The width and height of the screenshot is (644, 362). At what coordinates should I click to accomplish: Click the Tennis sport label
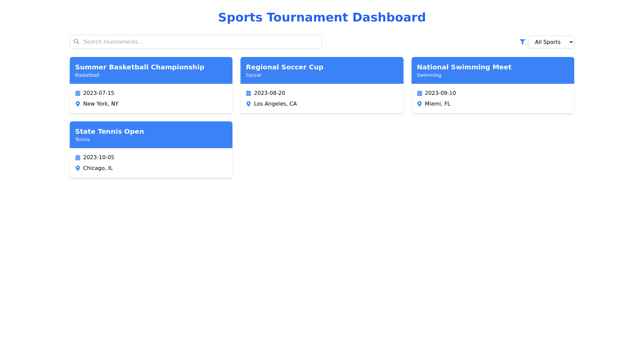point(82,139)
